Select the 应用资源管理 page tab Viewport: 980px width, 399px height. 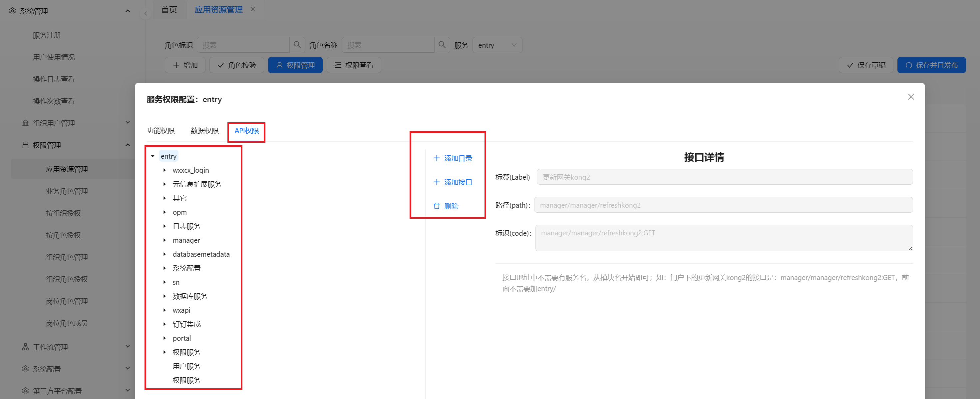pos(218,10)
